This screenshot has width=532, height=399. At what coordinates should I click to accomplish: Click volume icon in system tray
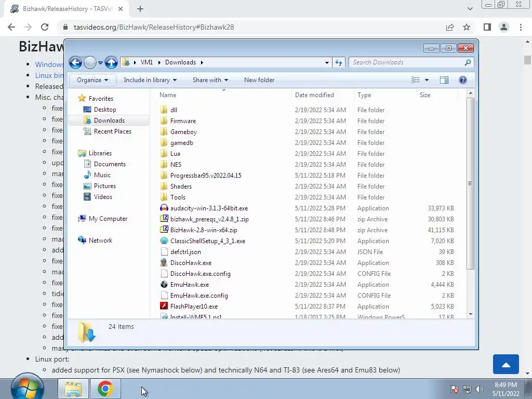(480, 389)
